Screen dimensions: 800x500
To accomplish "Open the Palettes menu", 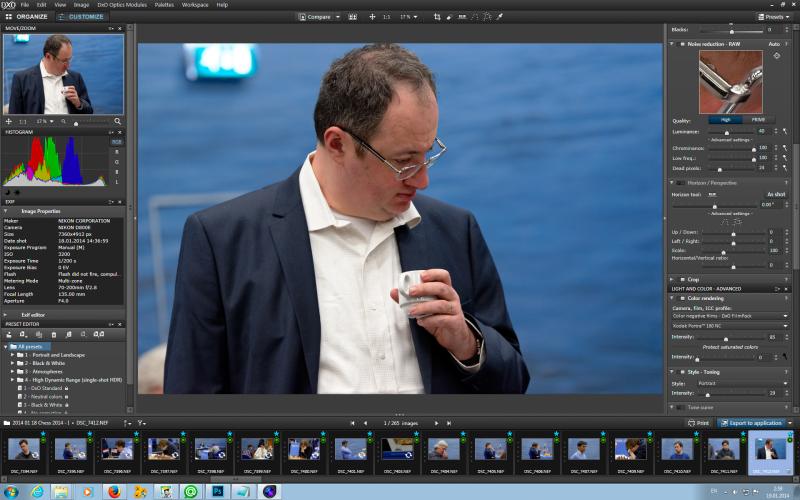I will pyautogui.click(x=164, y=5).
